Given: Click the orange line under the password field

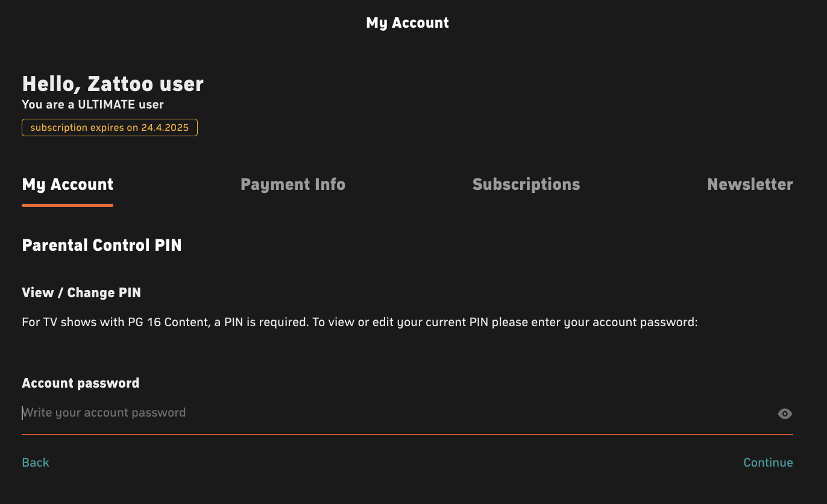Looking at the screenshot, I should tap(407, 434).
